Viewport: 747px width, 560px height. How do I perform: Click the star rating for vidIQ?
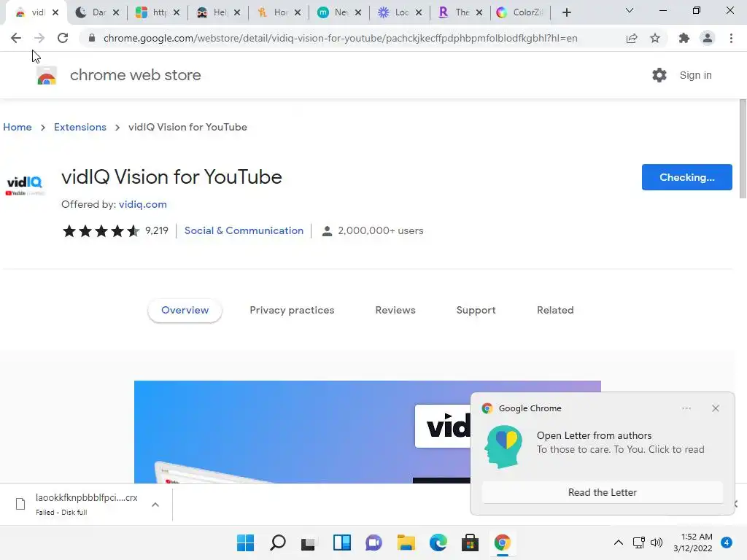pyautogui.click(x=101, y=231)
